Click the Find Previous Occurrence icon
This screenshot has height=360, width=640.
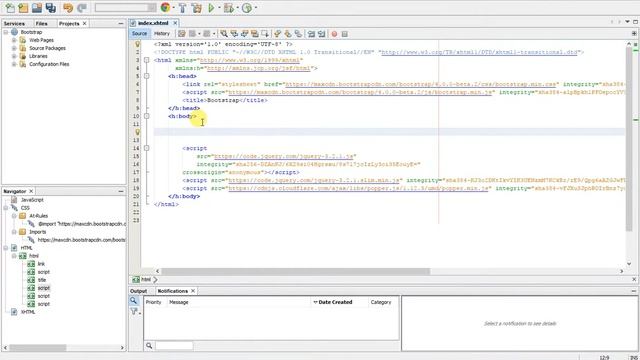pos(234,34)
